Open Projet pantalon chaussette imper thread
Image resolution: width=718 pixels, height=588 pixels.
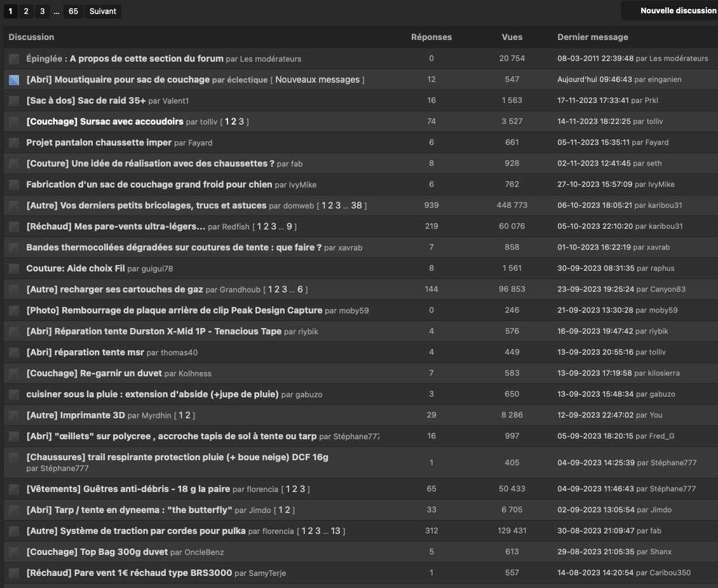click(x=99, y=142)
